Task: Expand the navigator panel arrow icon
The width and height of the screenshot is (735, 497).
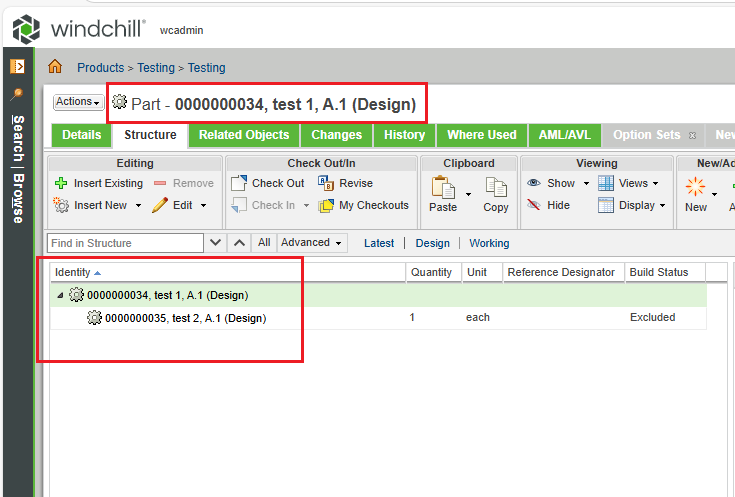Action: coord(17,66)
